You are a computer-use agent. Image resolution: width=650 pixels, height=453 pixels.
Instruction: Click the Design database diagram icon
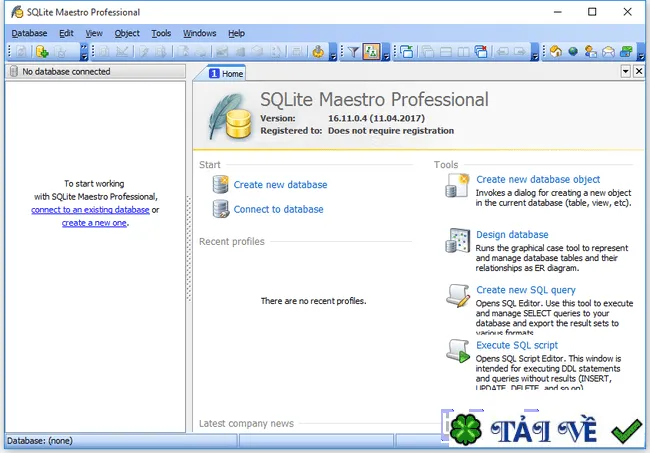[458, 240]
